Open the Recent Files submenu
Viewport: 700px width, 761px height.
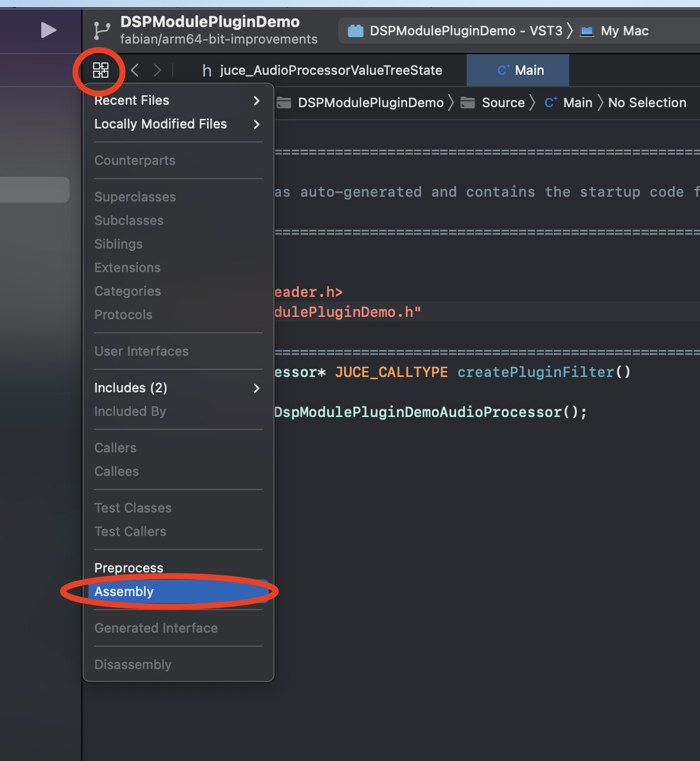point(179,101)
